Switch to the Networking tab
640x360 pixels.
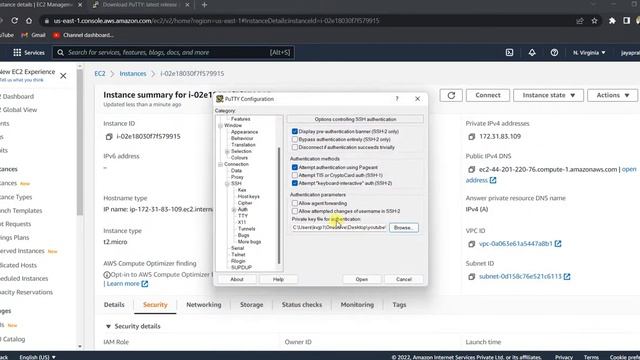click(204, 304)
